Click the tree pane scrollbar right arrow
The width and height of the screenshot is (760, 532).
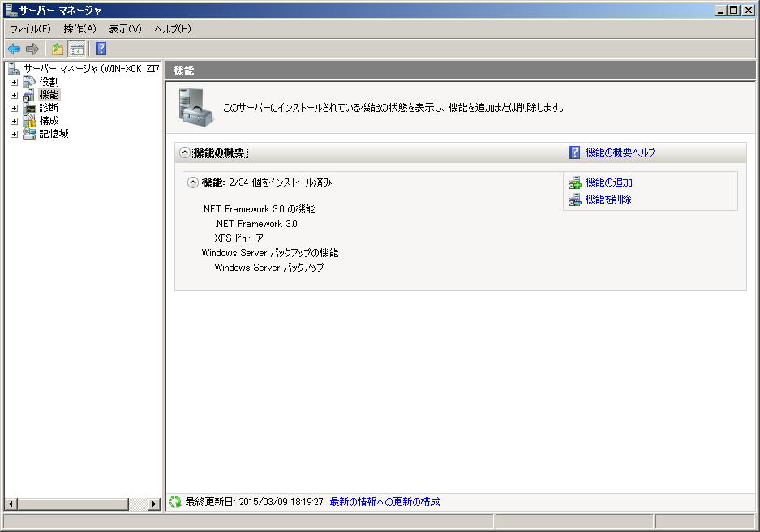tap(154, 504)
